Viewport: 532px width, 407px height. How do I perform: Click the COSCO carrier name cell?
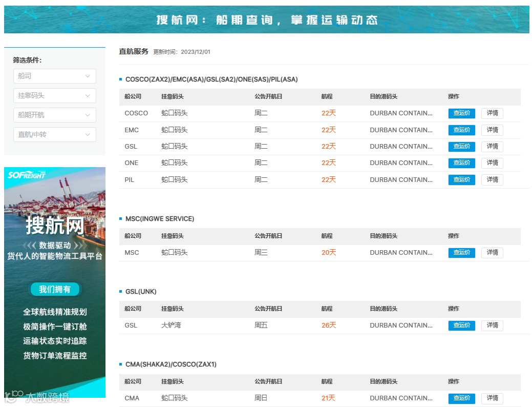[x=136, y=113]
